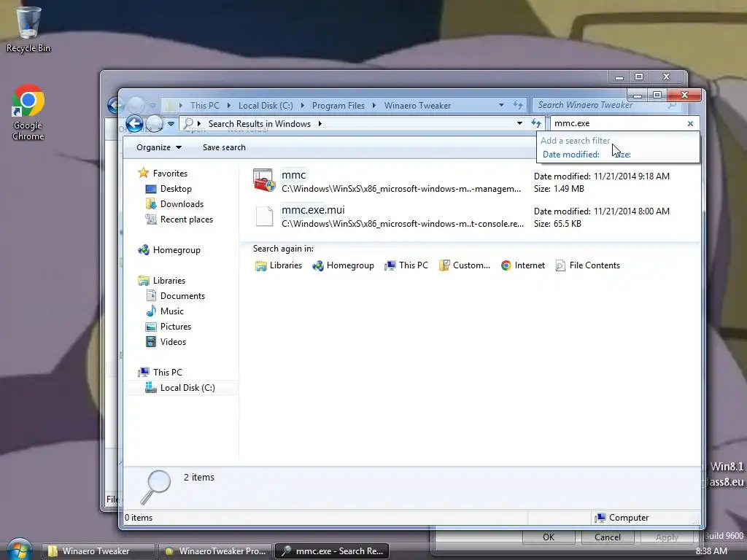Open path dropdown in Winaero Tweaker window
The width and height of the screenshot is (747, 560).
pos(501,105)
